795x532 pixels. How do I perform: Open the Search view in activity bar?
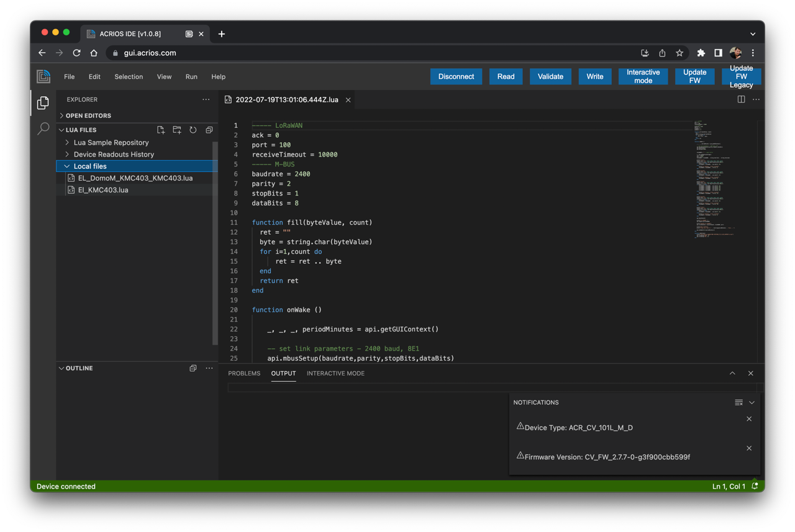click(43, 128)
